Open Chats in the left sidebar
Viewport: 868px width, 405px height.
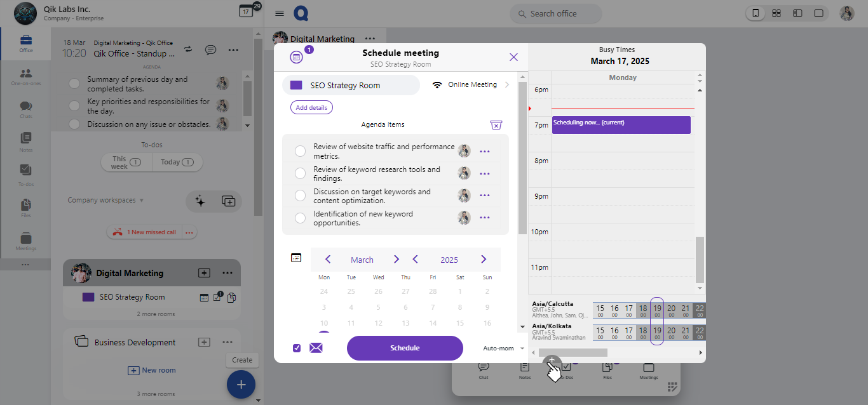coord(25,109)
